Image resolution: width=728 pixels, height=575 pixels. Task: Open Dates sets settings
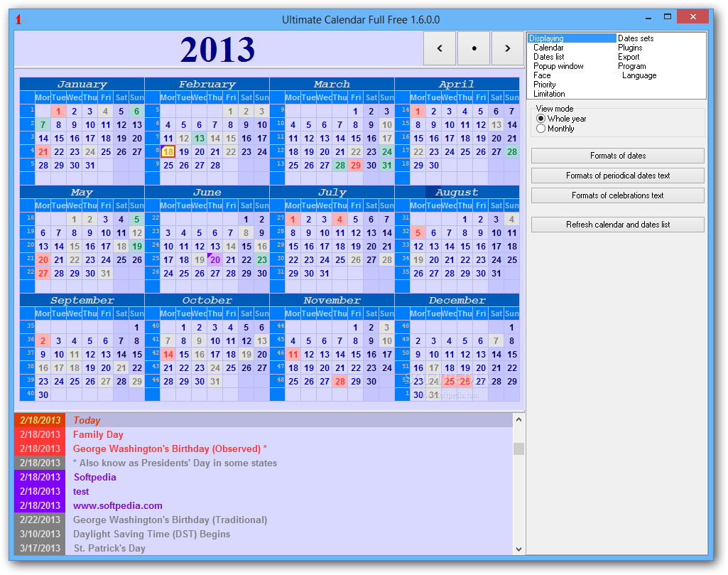[x=636, y=38]
